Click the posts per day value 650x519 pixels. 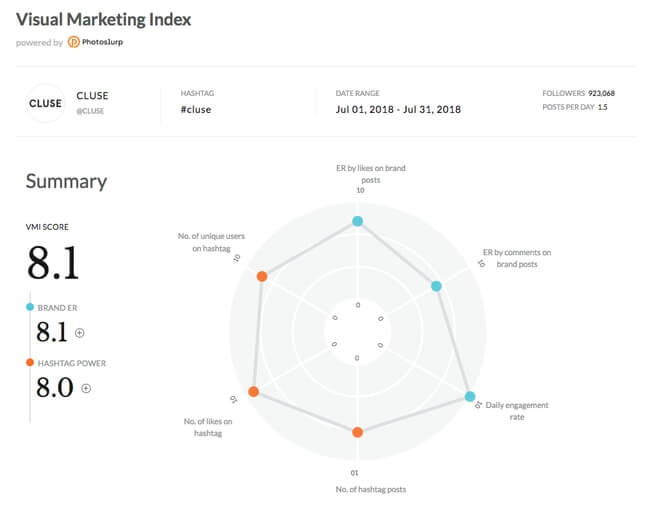tap(602, 107)
